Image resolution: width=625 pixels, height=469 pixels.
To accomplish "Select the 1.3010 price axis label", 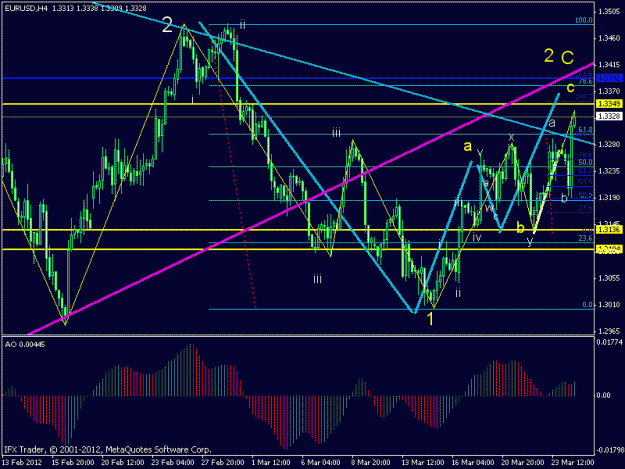I will pos(609,305).
